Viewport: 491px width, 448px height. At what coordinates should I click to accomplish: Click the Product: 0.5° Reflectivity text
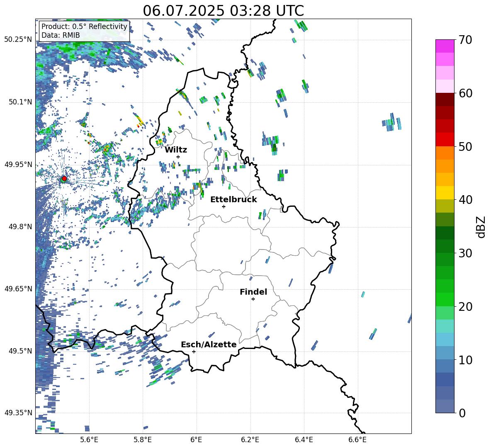[x=84, y=27]
